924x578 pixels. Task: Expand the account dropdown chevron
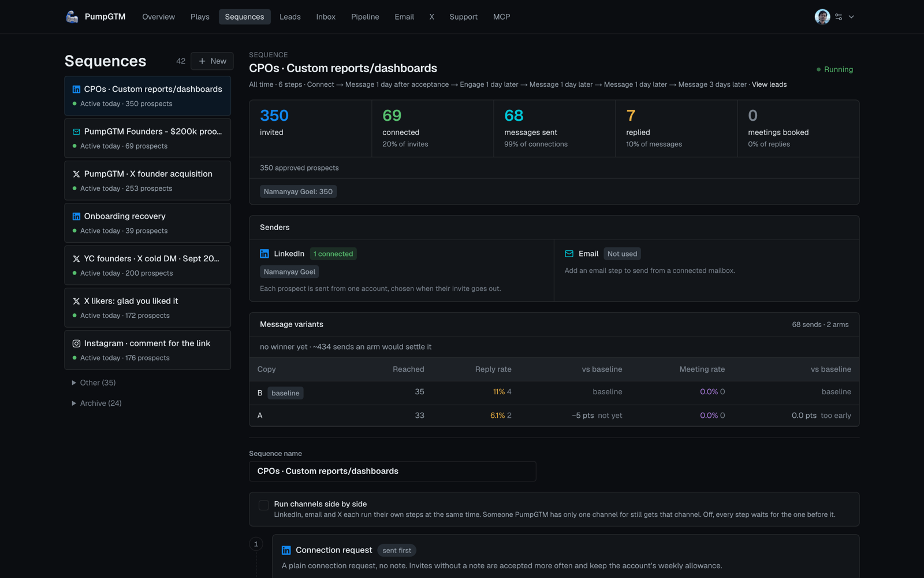[x=851, y=17]
